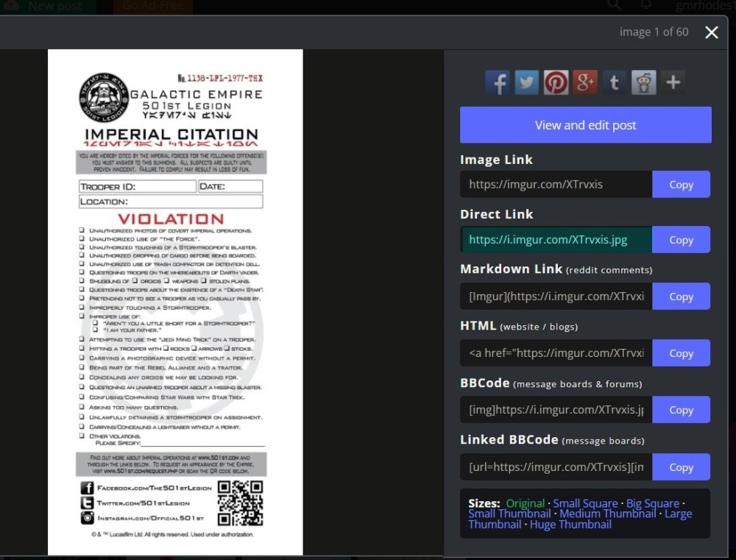Select the HTML code text field
This screenshot has height=560, width=736.
556,353
